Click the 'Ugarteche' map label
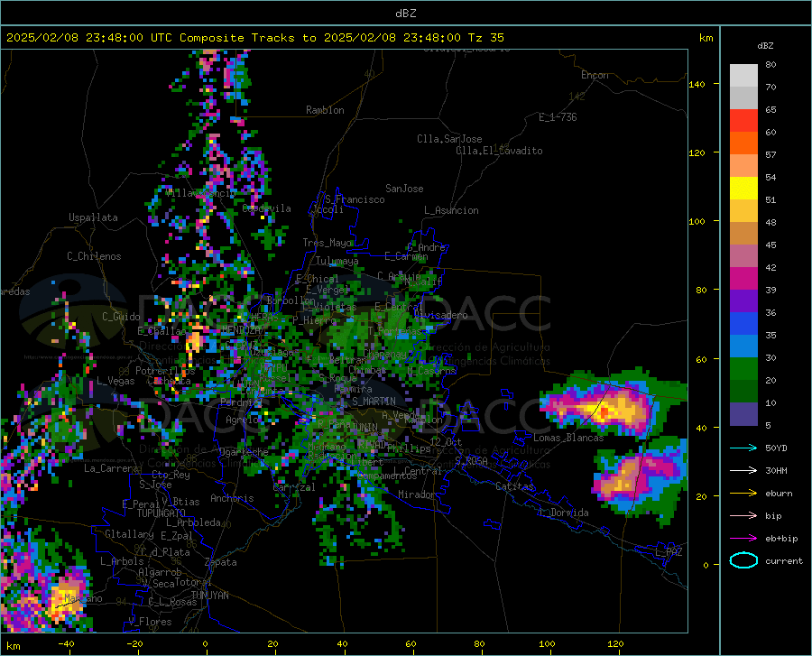This screenshot has width=812, height=656. 244,452
